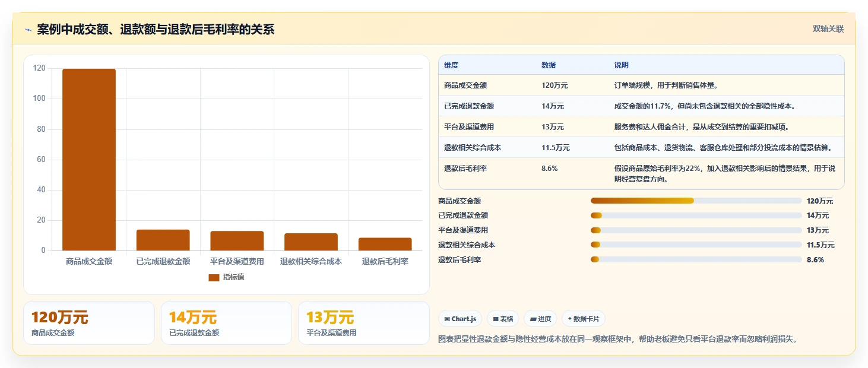Click the 8.6% progress value label

815,259
